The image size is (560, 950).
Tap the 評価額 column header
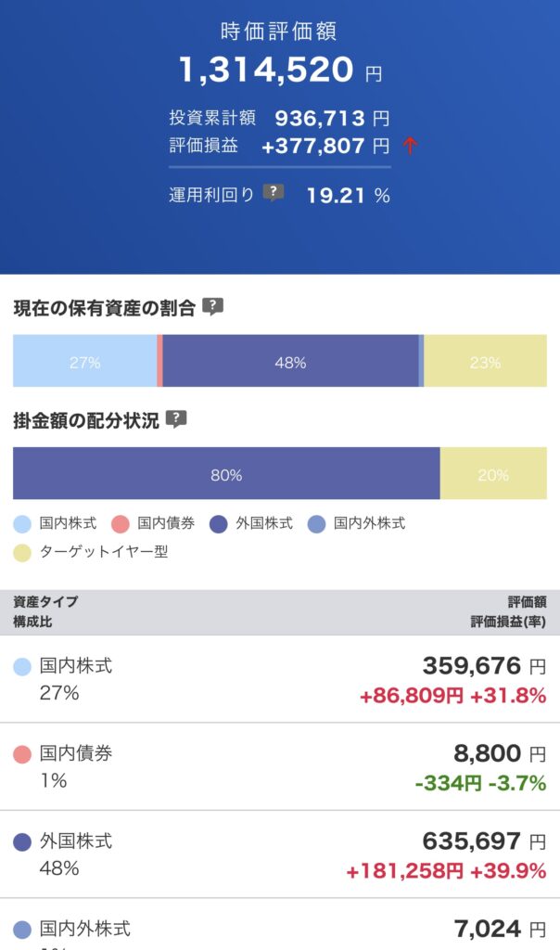[527, 602]
